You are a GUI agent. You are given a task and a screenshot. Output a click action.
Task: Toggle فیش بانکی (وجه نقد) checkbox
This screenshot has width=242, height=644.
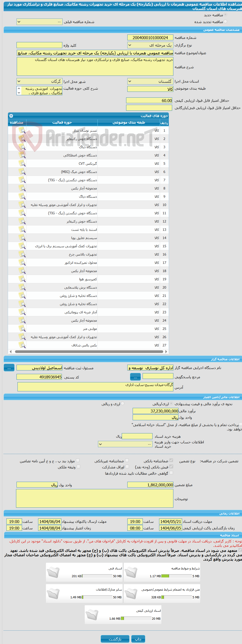171,466
